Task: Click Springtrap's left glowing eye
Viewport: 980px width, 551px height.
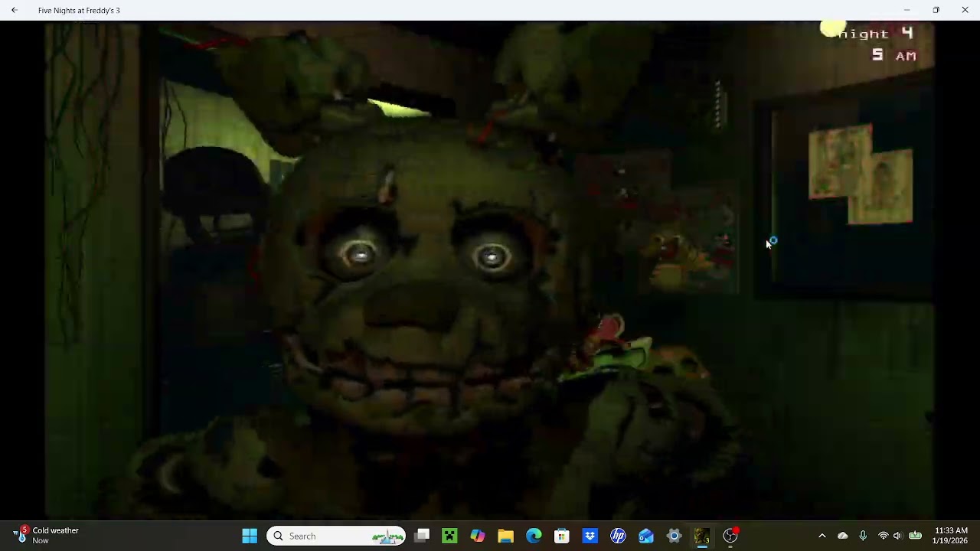Action: (x=360, y=253)
